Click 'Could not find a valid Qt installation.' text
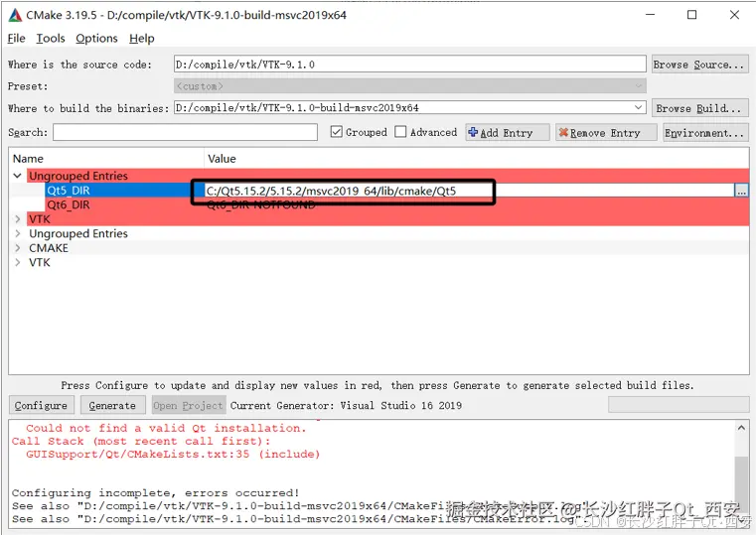The height and width of the screenshot is (535, 756). pyautogui.click(x=166, y=428)
